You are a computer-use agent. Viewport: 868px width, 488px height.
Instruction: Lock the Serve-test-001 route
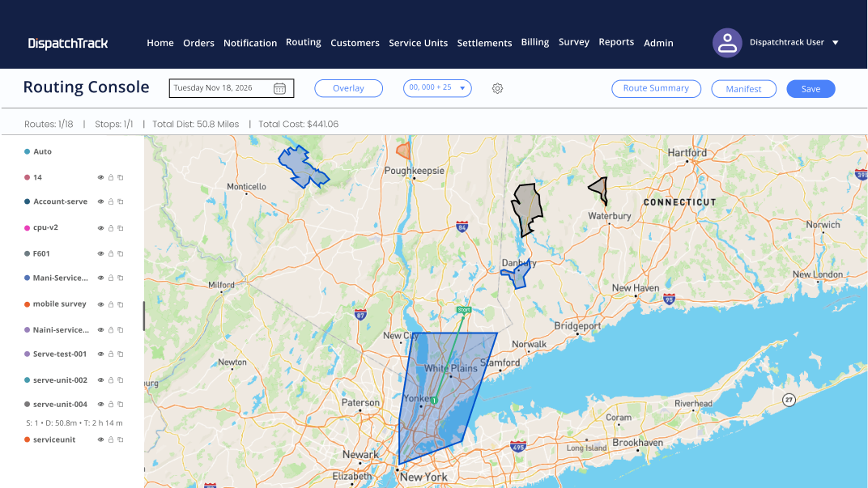(x=111, y=354)
